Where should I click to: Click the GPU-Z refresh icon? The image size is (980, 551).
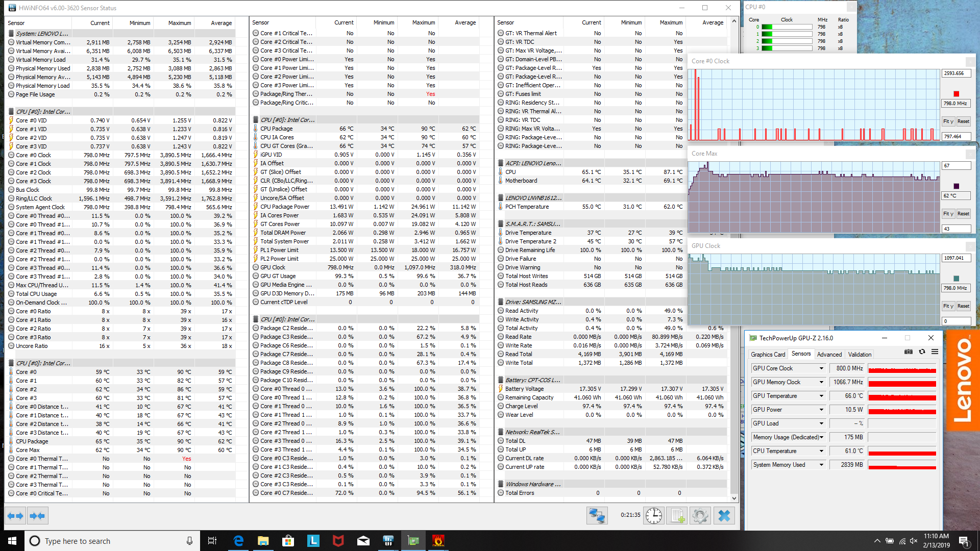922,352
